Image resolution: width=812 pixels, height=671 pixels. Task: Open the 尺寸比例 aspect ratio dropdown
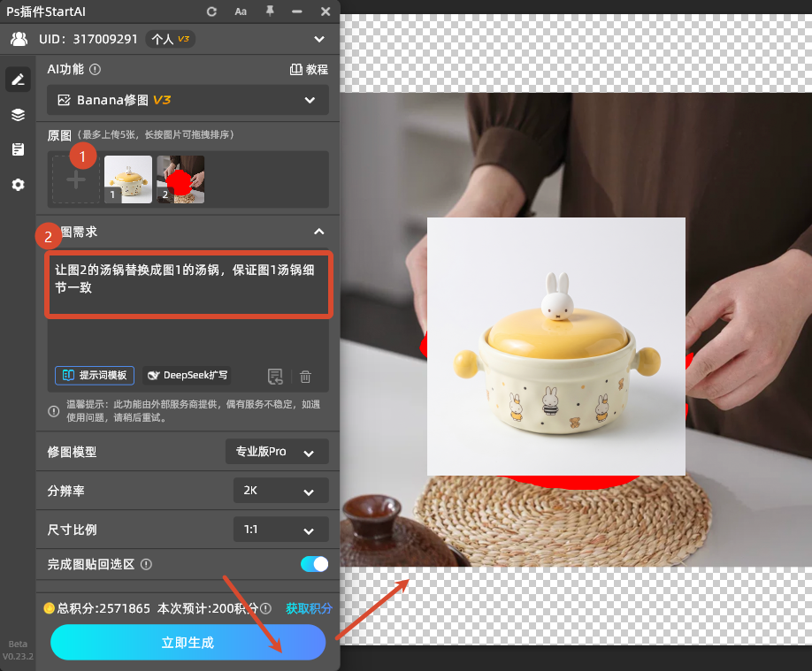[x=280, y=530]
